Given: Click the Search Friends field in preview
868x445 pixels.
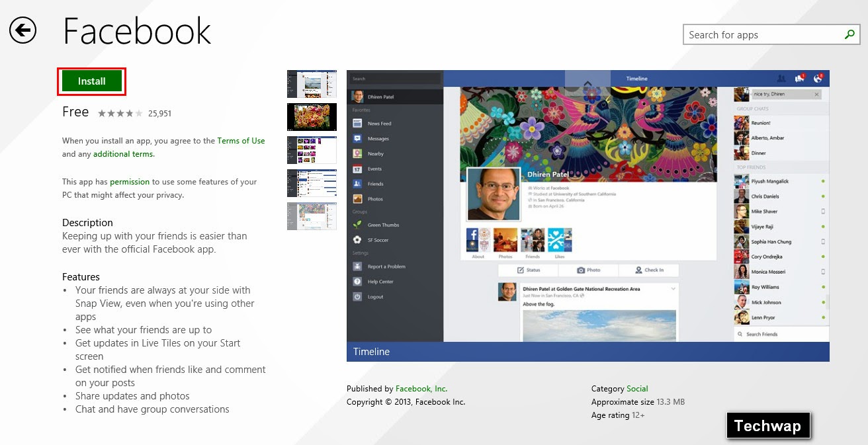Looking at the screenshot, I should coord(781,335).
